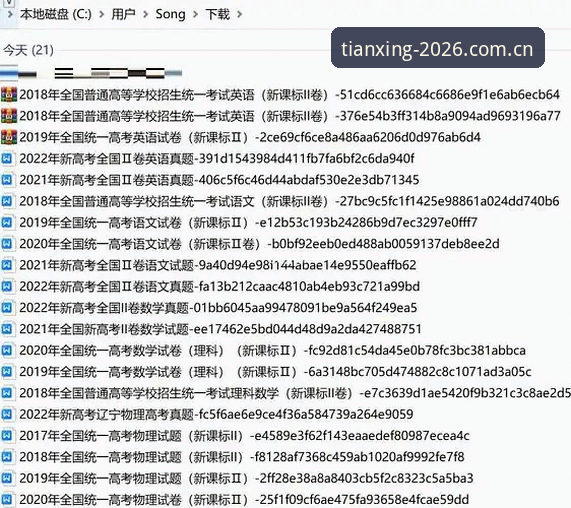
Task: Select file 2020年全国统一高考语文试卷（新课标II卷）
Action: point(259,244)
